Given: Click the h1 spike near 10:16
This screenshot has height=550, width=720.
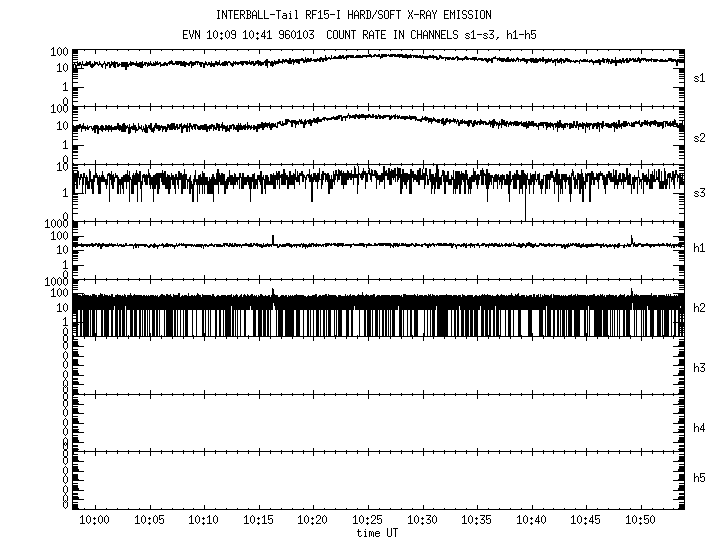Looking at the screenshot, I should pyautogui.click(x=273, y=239).
